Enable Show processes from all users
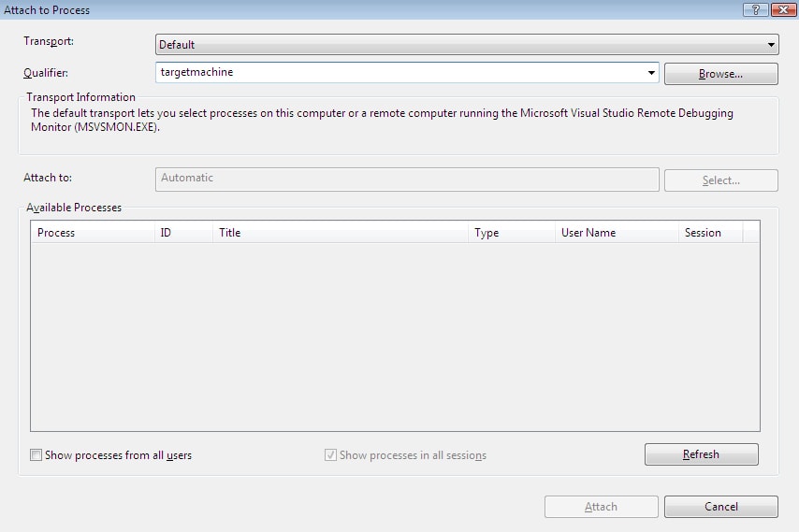 coord(36,454)
